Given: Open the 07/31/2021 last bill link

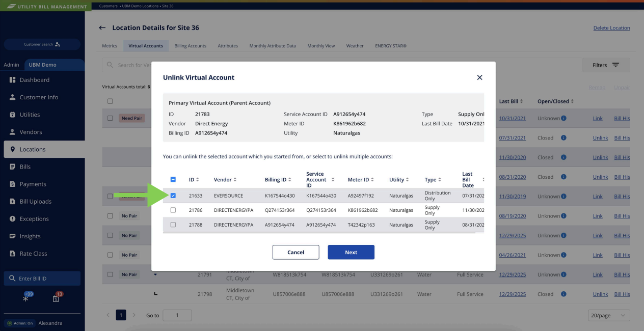Looking at the screenshot, I should point(513,138).
